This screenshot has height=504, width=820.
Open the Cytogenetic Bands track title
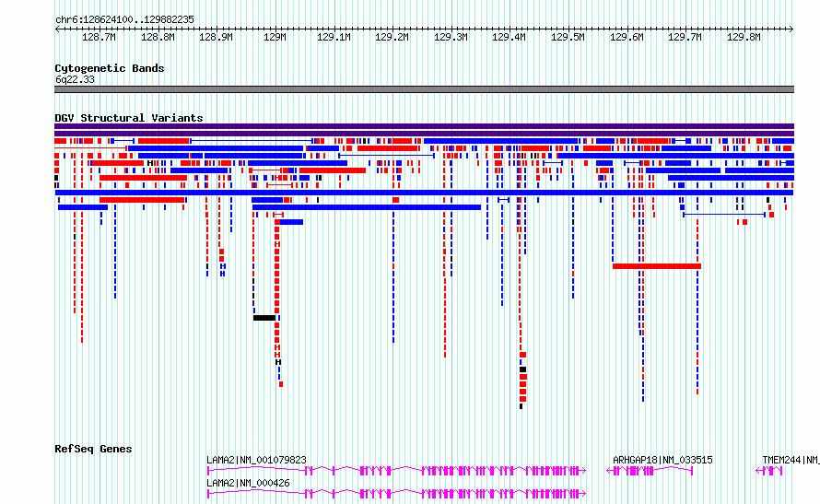coord(110,68)
